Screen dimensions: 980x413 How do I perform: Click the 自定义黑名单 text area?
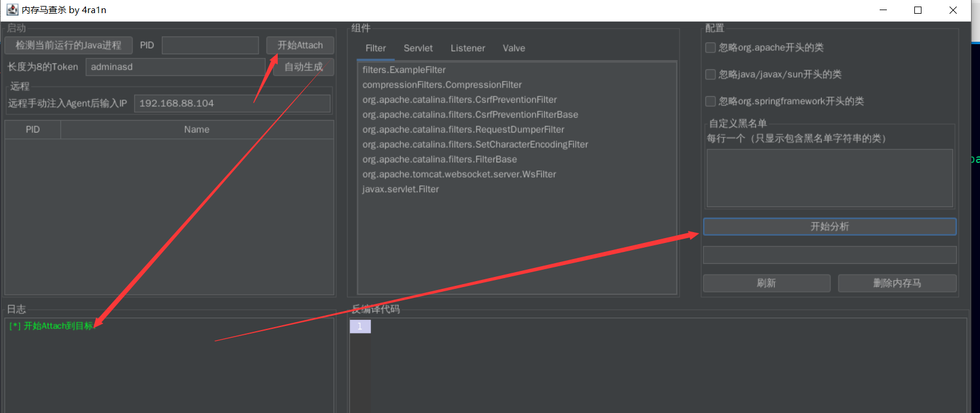[829, 178]
